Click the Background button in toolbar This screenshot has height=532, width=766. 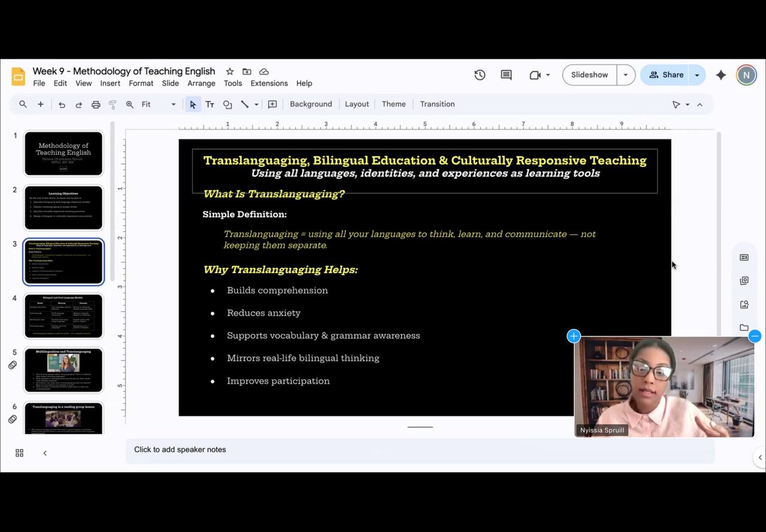coord(311,104)
